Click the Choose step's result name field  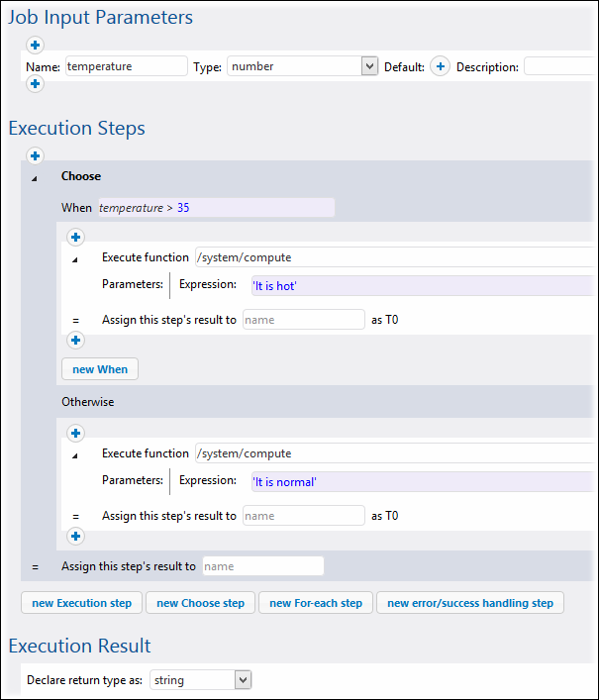[x=263, y=566]
